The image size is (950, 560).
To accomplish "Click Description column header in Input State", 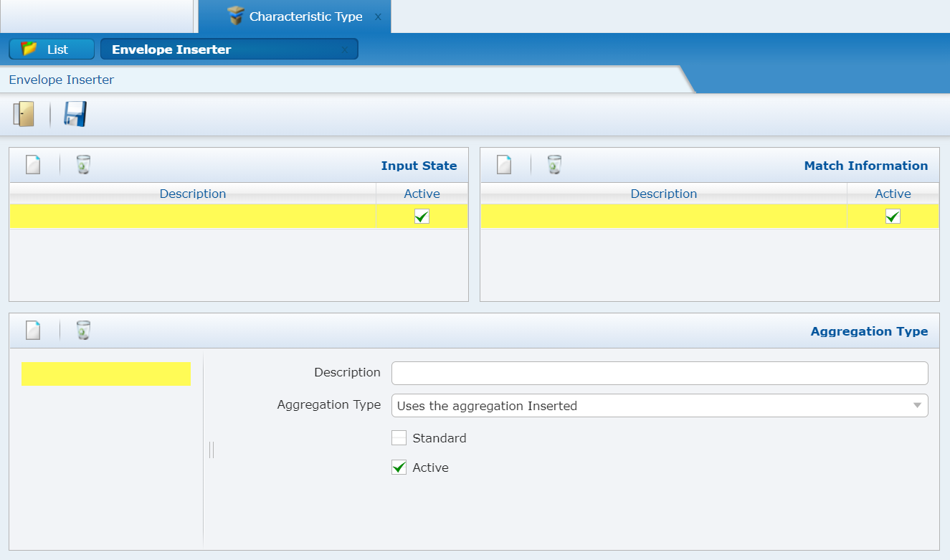I will 193,194.
